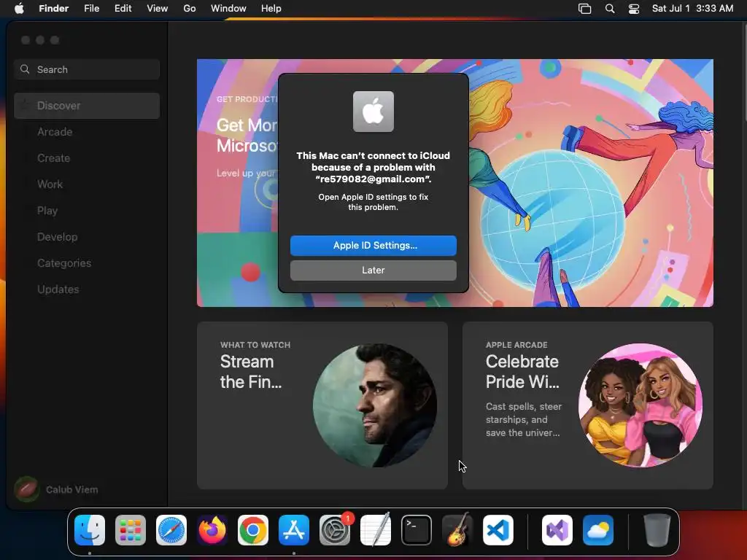Launch Google Chrome from the Dock

click(253, 530)
